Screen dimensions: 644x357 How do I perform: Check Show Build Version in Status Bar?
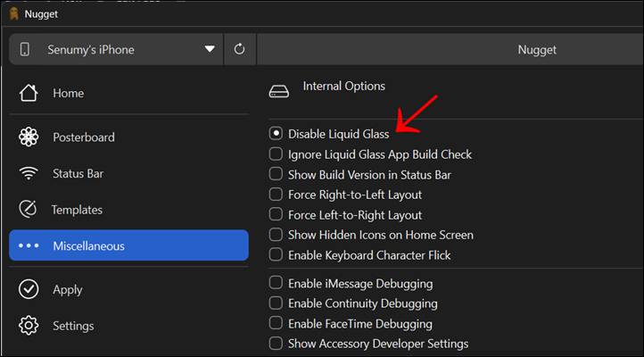click(x=277, y=175)
